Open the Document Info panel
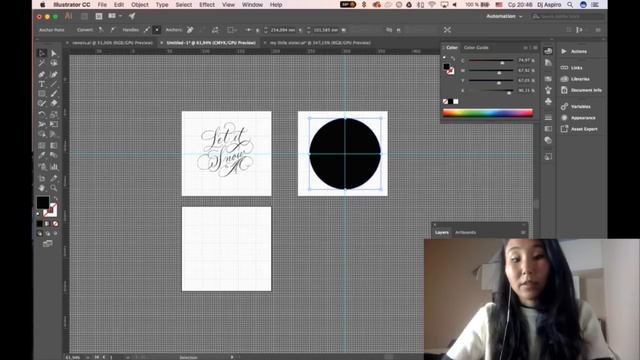 pyautogui.click(x=581, y=90)
